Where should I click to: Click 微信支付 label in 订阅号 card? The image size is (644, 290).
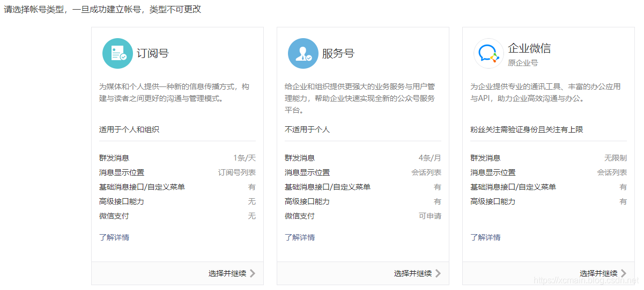(x=114, y=216)
